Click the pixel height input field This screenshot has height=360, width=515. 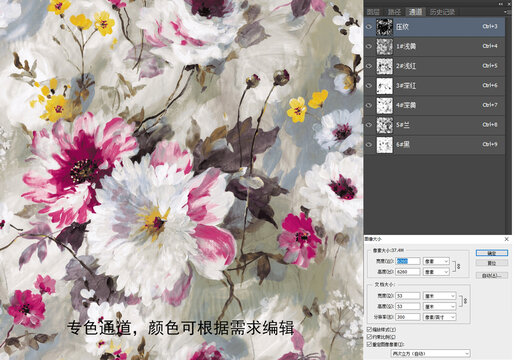tap(408, 272)
